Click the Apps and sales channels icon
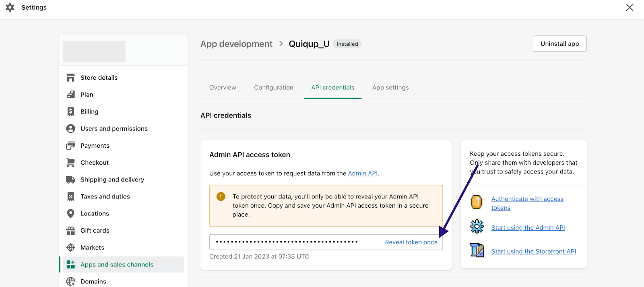The image size is (644, 287). pos(71,264)
